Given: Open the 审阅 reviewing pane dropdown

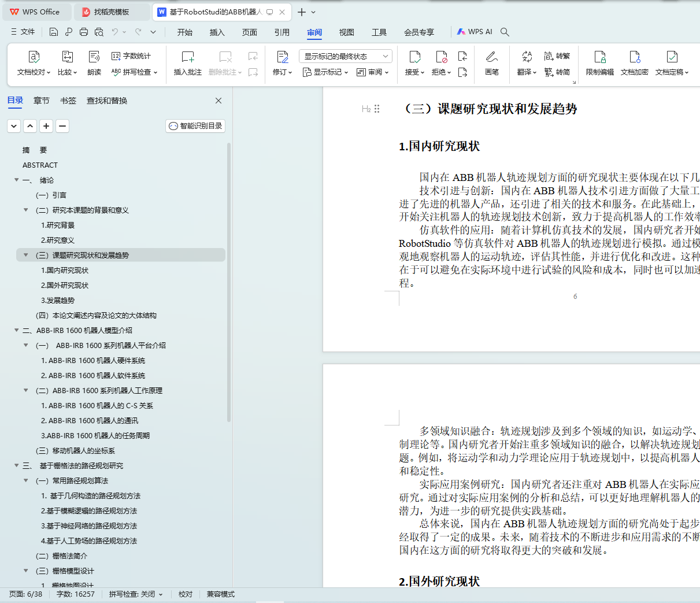Looking at the screenshot, I should click(x=373, y=72).
